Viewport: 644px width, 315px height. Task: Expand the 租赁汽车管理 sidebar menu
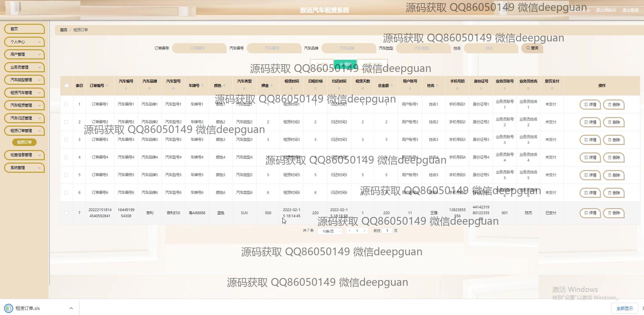[x=24, y=93]
